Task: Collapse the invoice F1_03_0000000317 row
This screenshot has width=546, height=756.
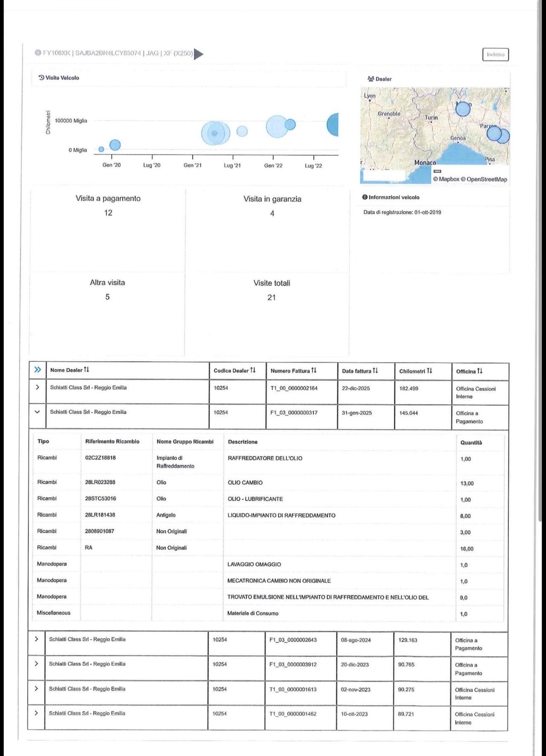Action: click(37, 412)
